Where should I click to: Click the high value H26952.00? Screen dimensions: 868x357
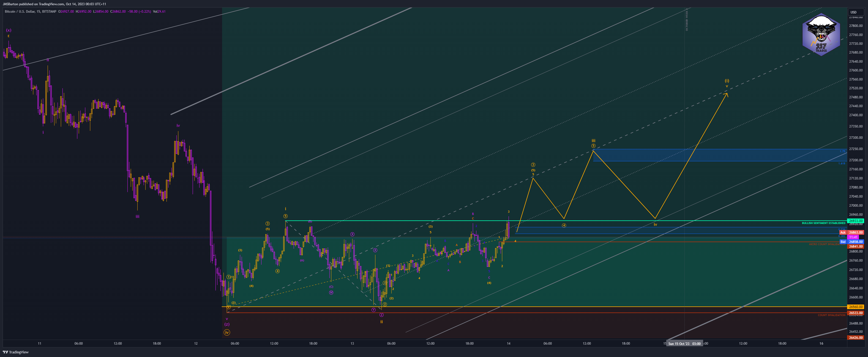click(83, 12)
